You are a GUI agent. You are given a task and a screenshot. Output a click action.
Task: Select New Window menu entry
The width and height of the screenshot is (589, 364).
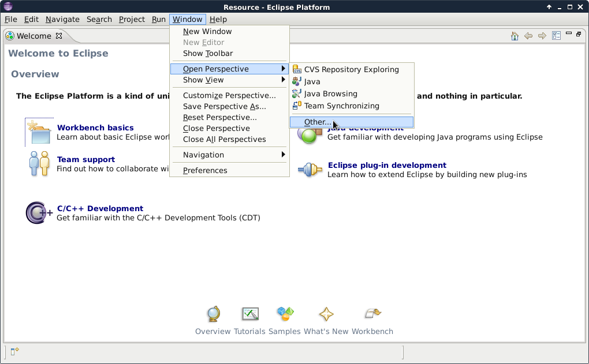click(229, 32)
